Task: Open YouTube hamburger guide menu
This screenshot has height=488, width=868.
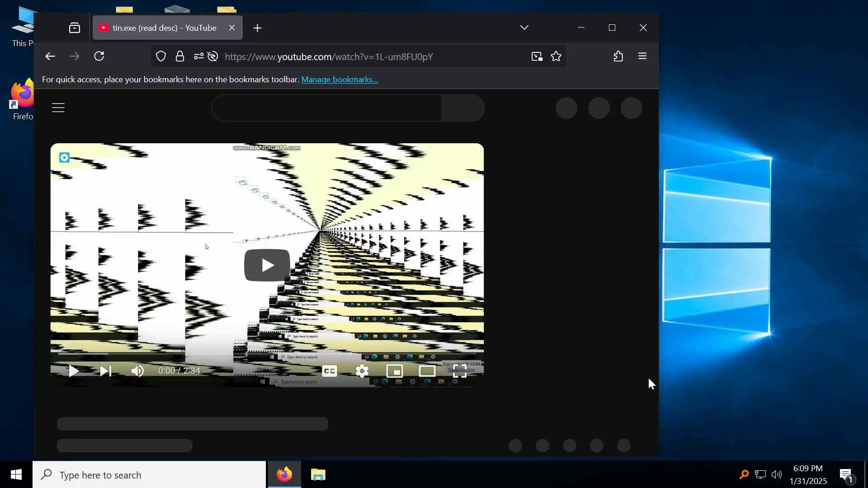Action: (58, 108)
